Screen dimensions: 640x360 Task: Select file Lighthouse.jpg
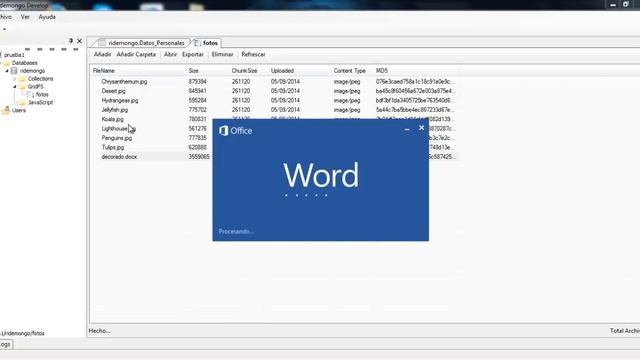pos(118,129)
